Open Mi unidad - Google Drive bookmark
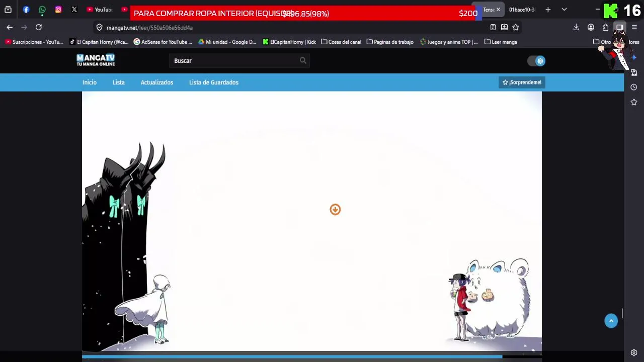The image size is (644, 362). click(x=227, y=42)
